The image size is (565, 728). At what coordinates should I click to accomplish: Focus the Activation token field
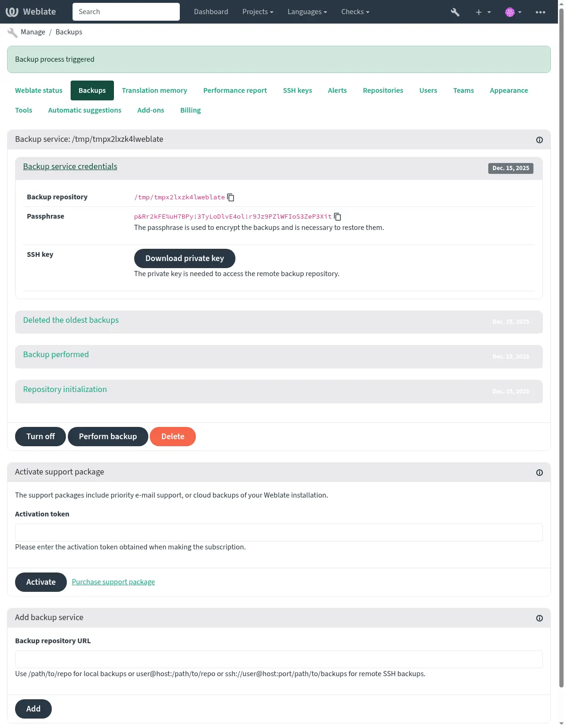tap(279, 532)
